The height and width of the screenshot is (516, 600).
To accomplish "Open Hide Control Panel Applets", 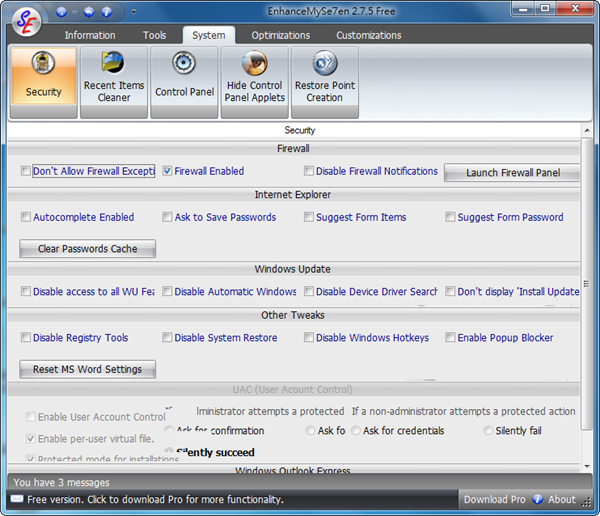I will [255, 82].
